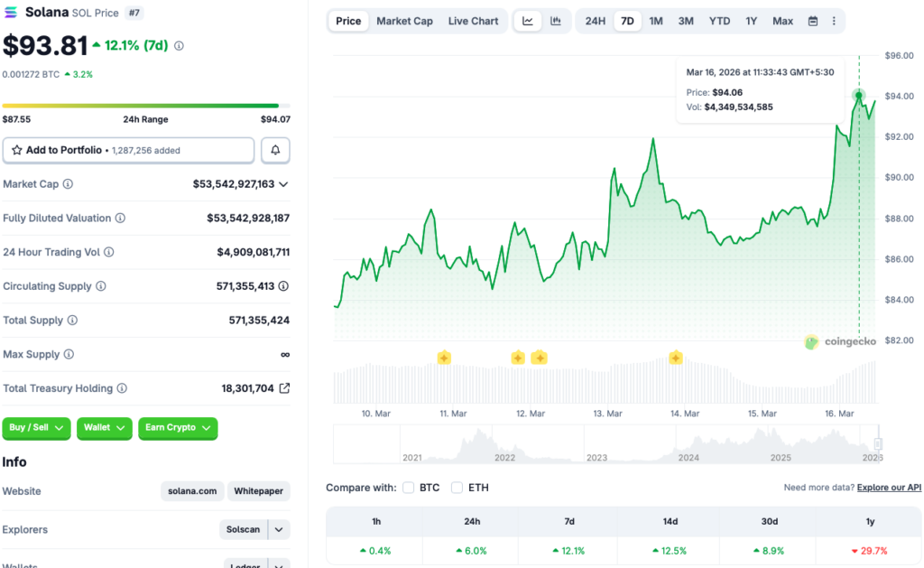Open the Live Chart tab
Viewport: 924px width, 568px height.
tap(473, 20)
